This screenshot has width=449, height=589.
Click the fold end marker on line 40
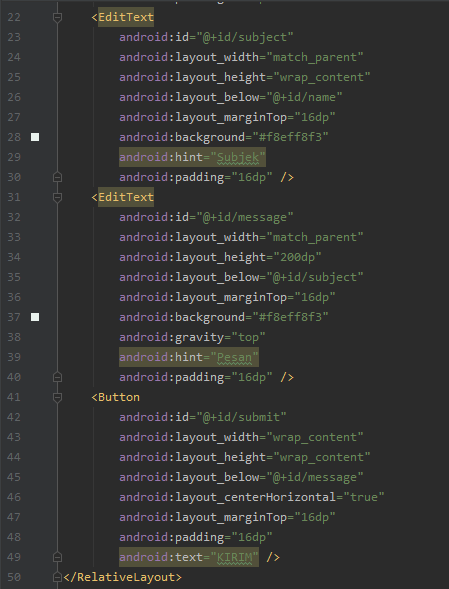(x=57, y=377)
